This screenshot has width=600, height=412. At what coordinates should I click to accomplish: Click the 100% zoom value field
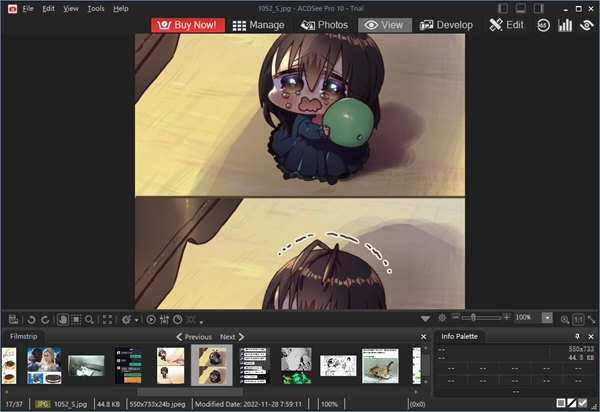click(x=527, y=318)
